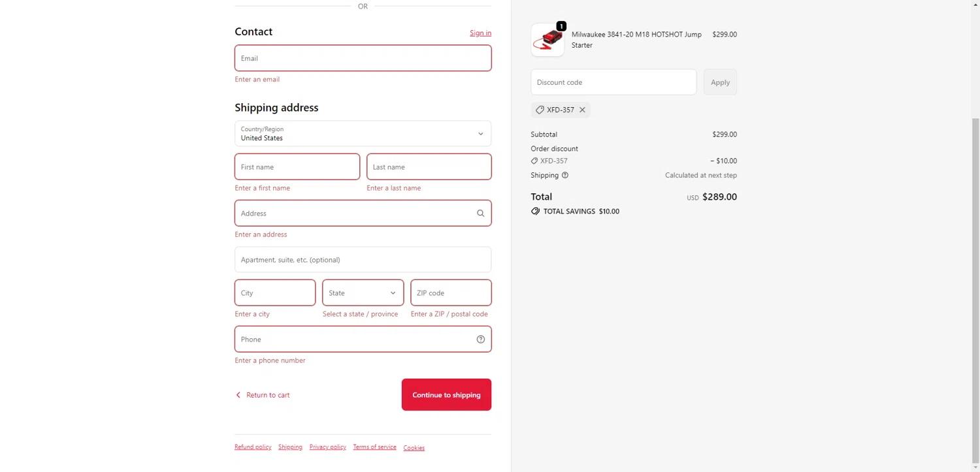Open the Refund policy link
The width and height of the screenshot is (980, 472).
pos(253,447)
